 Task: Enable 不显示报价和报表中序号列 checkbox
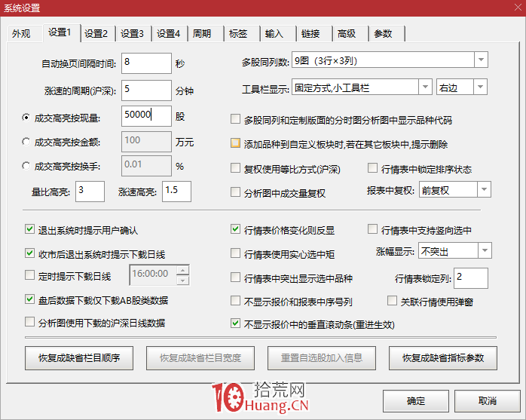[x=235, y=300]
